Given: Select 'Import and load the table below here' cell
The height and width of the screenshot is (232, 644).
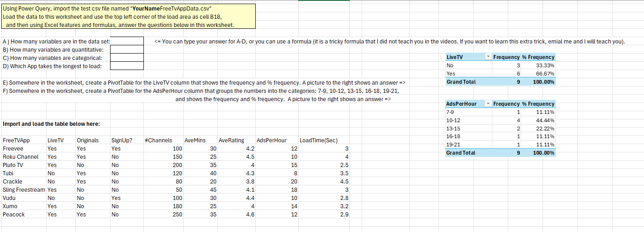Looking at the screenshot, I should (51, 124).
